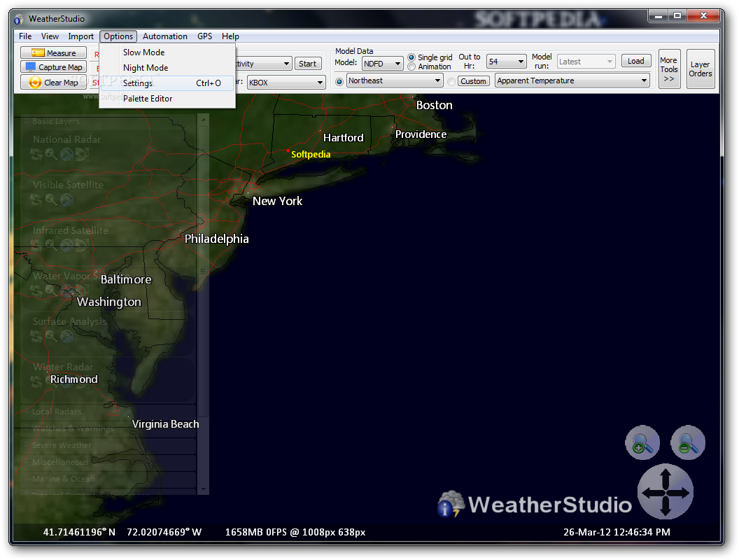Click Infrared Satellite magnifier icon
Image resolution: width=739 pixels, height=560 pixels.
pos(51,245)
